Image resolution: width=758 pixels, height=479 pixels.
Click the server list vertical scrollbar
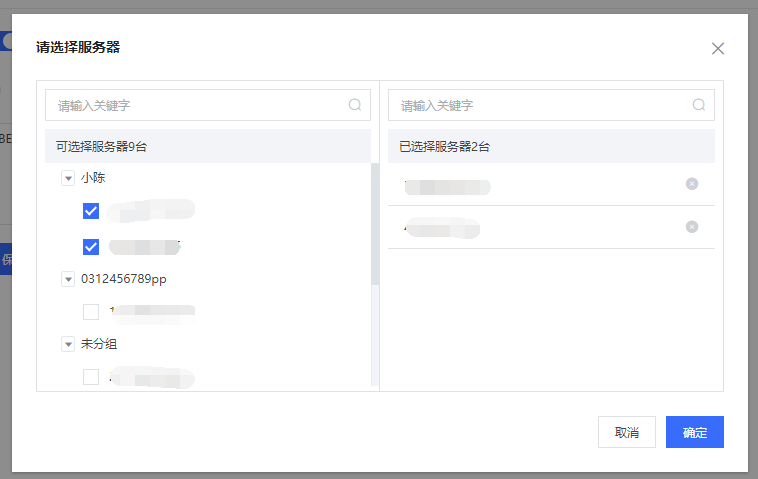click(x=375, y=225)
